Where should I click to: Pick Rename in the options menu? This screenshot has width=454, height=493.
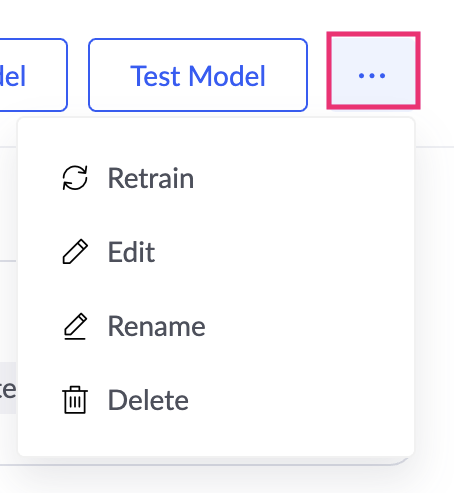click(216, 326)
